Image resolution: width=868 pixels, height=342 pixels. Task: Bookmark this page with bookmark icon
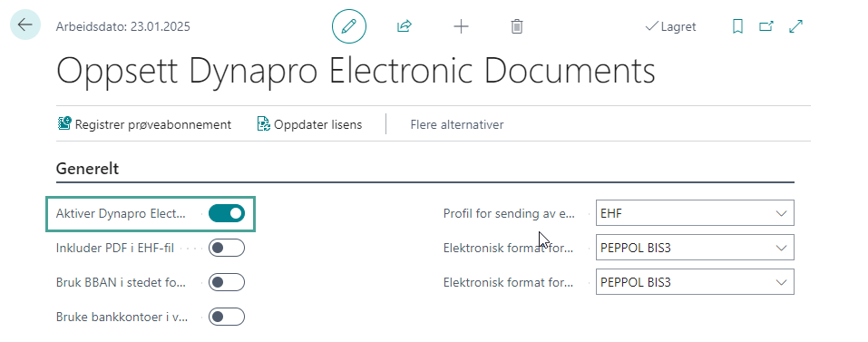(x=737, y=26)
